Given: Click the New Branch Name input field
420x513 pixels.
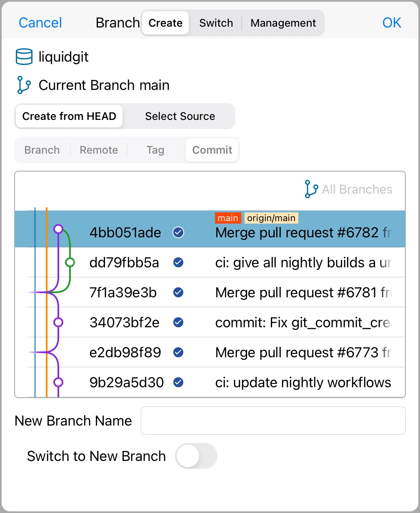Looking at the screenshot, I should click(273, 421).
